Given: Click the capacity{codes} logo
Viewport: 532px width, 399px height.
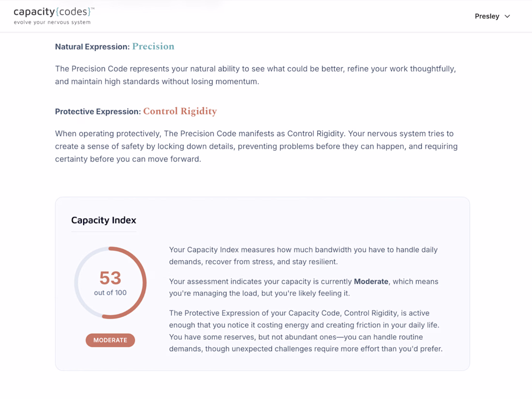Looking at the screenshot, I should point(54,16).
